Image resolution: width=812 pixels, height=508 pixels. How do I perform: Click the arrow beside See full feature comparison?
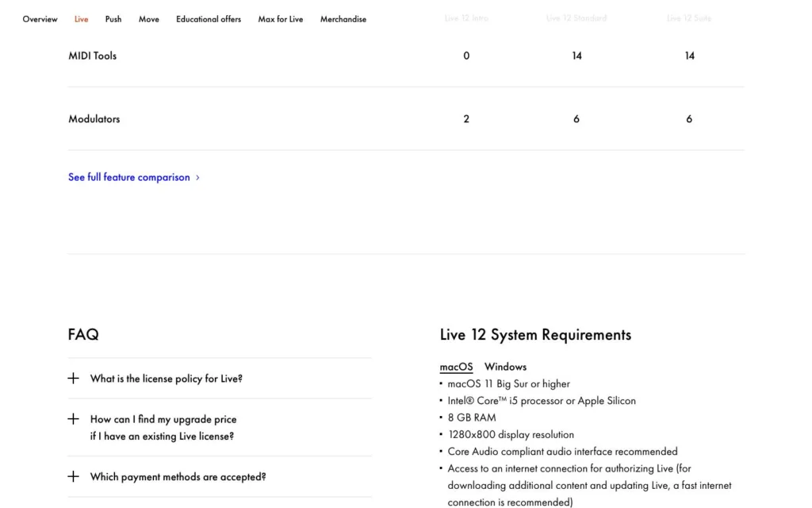[x=197, y=177]
